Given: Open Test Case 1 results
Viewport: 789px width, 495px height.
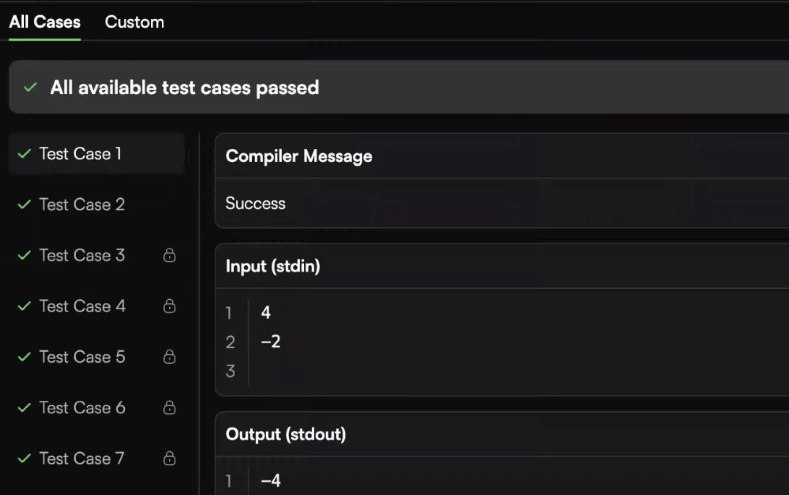Looking at the screenshot, I should (97, 153).
